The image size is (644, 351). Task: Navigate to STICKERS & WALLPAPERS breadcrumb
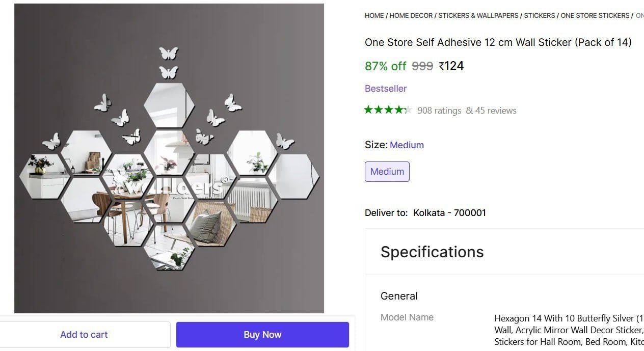[x=478, y=15]
